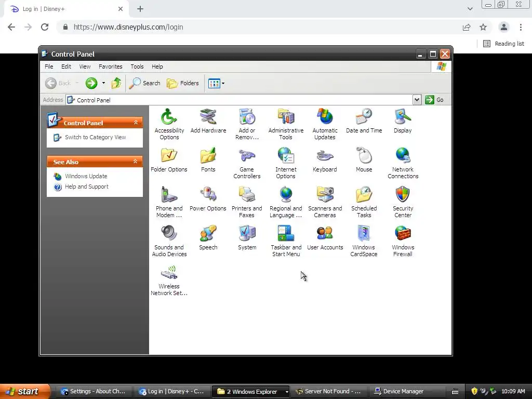Expand the Address bar dropdown arrow
This screenshot has height=399, width=532.
(x=417, y=100)
